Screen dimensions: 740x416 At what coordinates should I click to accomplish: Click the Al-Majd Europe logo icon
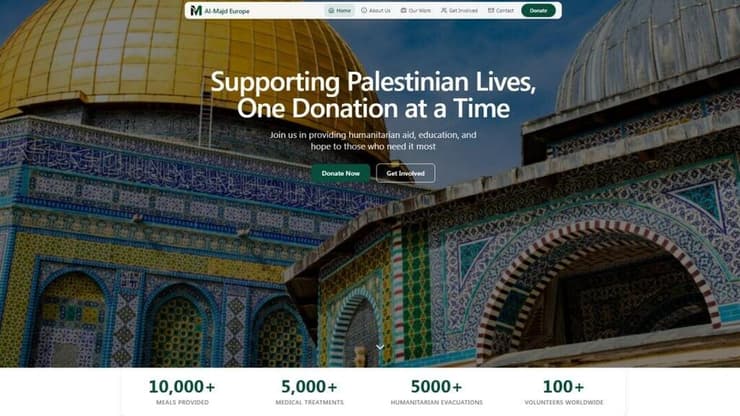pos(196,10)
